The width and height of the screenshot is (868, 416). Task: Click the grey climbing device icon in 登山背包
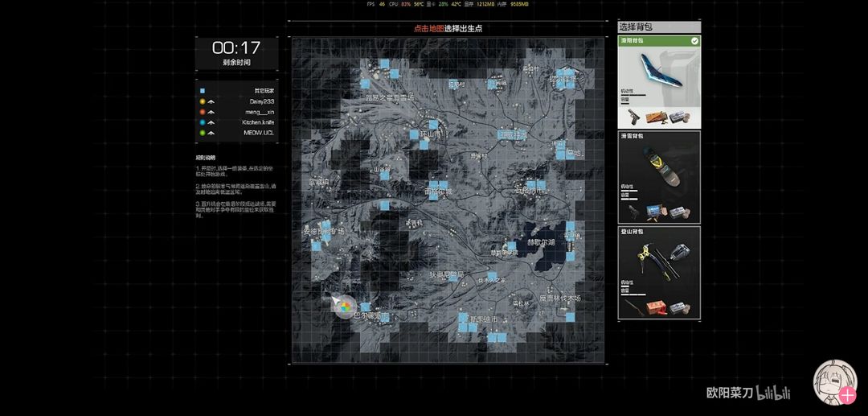(x=680, y=252)
